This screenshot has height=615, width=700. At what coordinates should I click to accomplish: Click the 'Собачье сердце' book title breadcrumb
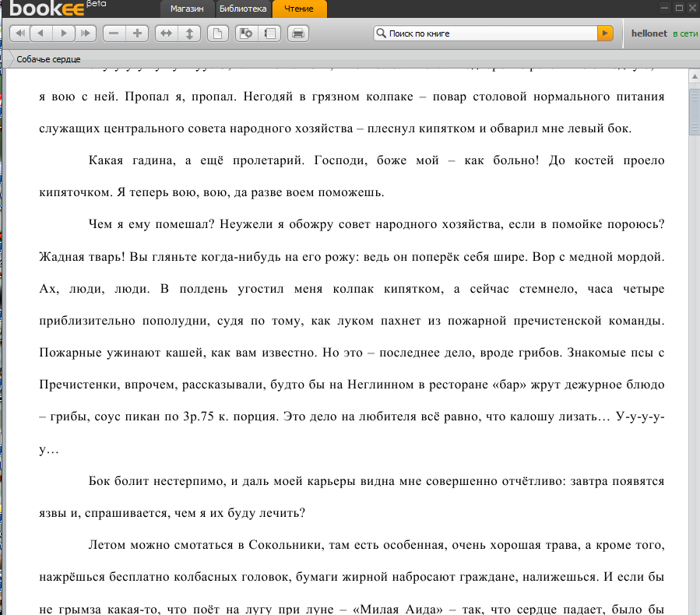[48, 59]
